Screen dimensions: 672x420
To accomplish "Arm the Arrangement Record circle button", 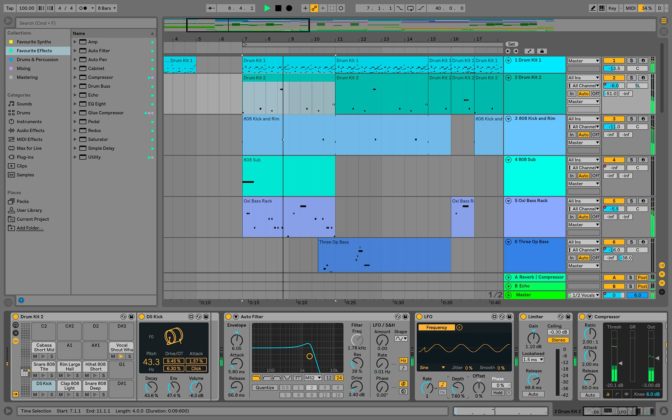I will [x=289, y=8].
